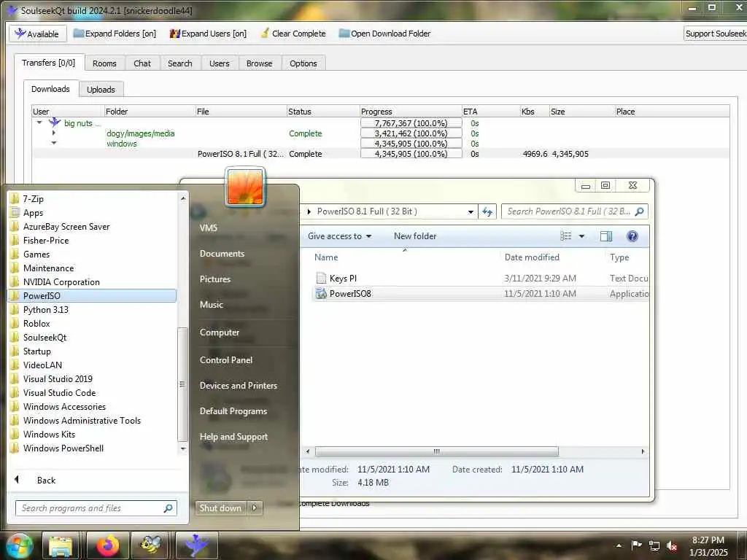Image resolution: width=747 pixels, height=560 pixels.
Task: Open the view options dropdown arrow
Action: pyautogui.click(x=581, y=236)
